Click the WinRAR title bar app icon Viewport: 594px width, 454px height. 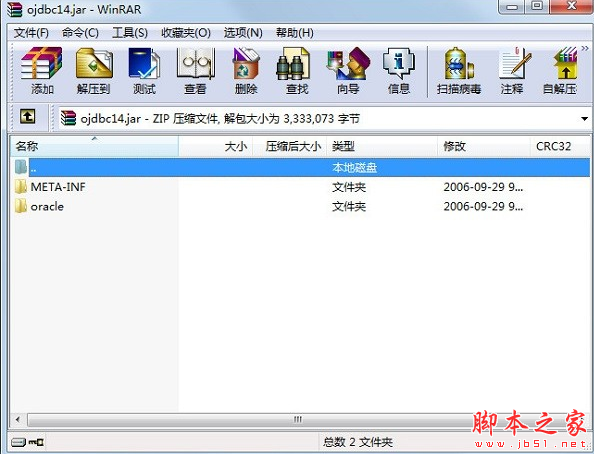[15, 9]
